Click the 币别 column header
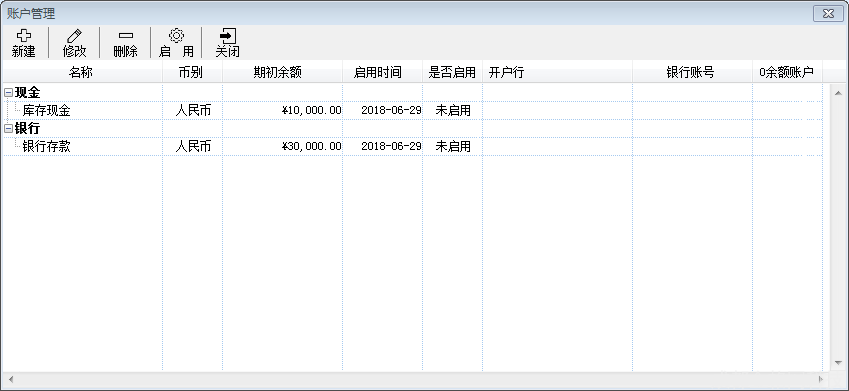 (x=193, y=72)
